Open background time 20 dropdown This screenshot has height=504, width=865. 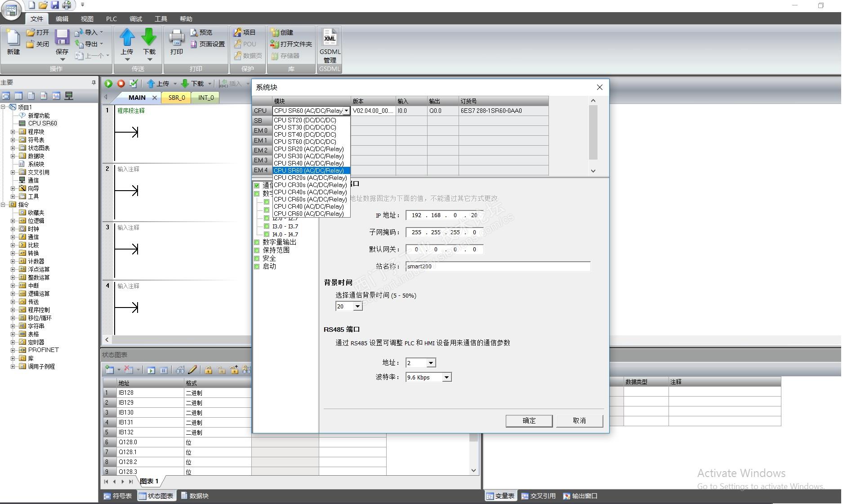coord(357,307)
